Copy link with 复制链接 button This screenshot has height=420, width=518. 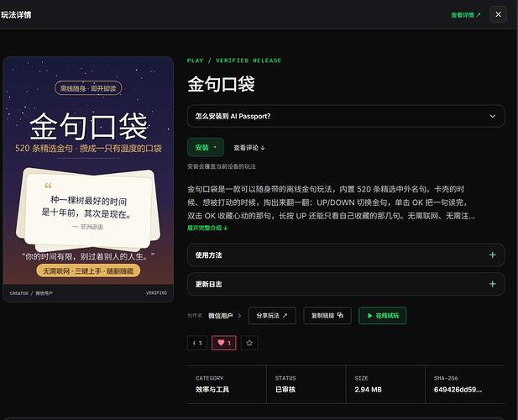pyautogui.click(x=327, y=316)
